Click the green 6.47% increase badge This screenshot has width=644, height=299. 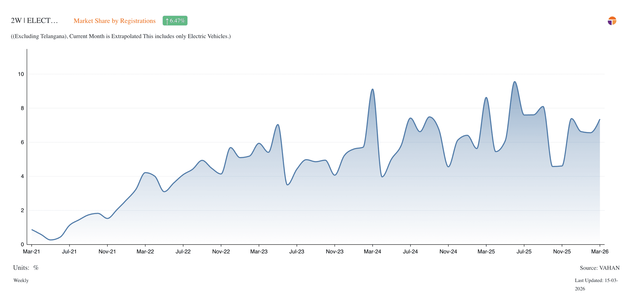click(175, 21)
